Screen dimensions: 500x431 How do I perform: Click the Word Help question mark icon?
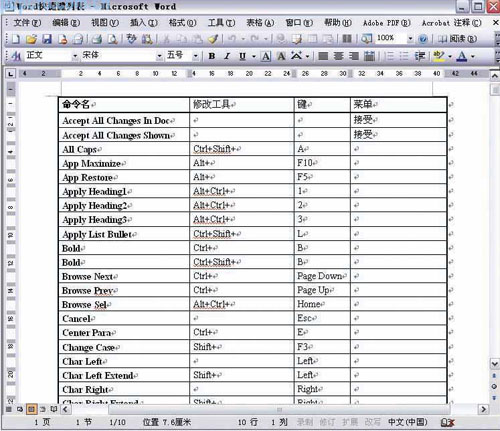[423, 39]
